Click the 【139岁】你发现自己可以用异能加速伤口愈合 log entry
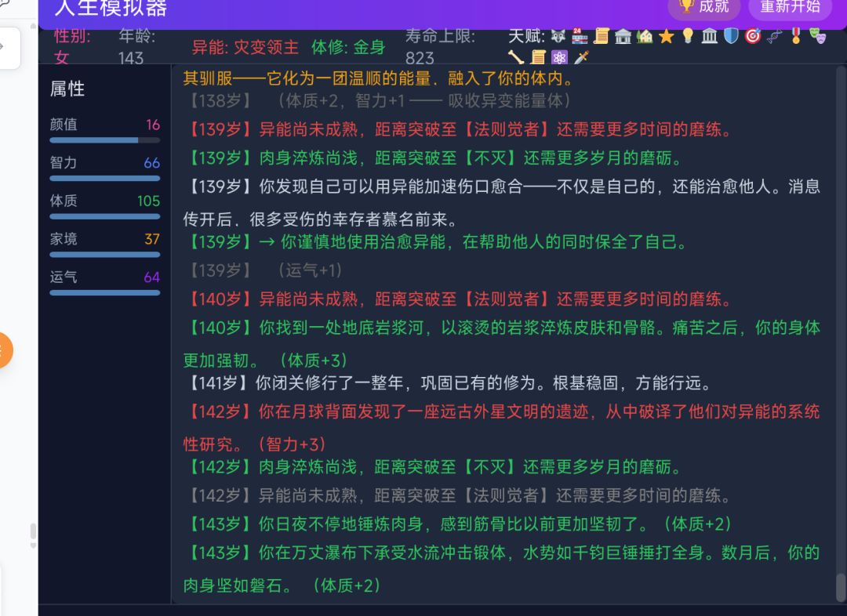The height and width of the screenshot is (616, 847). pos(502,202)
